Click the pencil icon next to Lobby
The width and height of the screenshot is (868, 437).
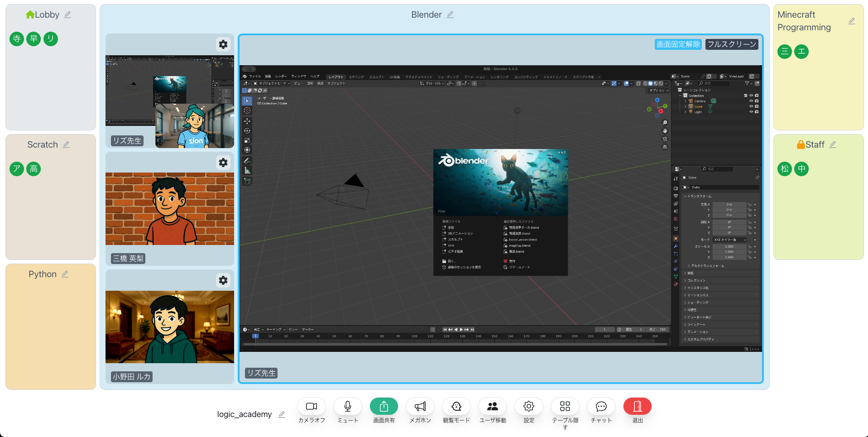coord(67,14)
